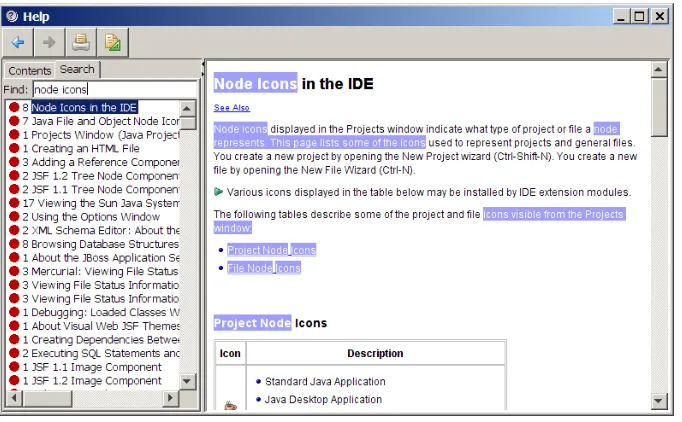Select result JSF 1.2 Tree Node Component
Viewport: 682px width, 422px height.
coord(105,176)
